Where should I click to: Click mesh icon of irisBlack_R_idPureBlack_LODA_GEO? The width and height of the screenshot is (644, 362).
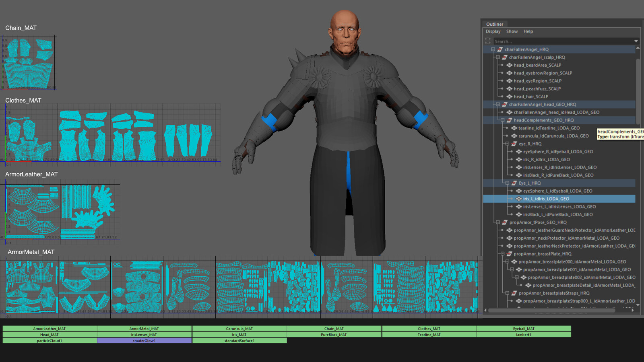click(519, 175)
